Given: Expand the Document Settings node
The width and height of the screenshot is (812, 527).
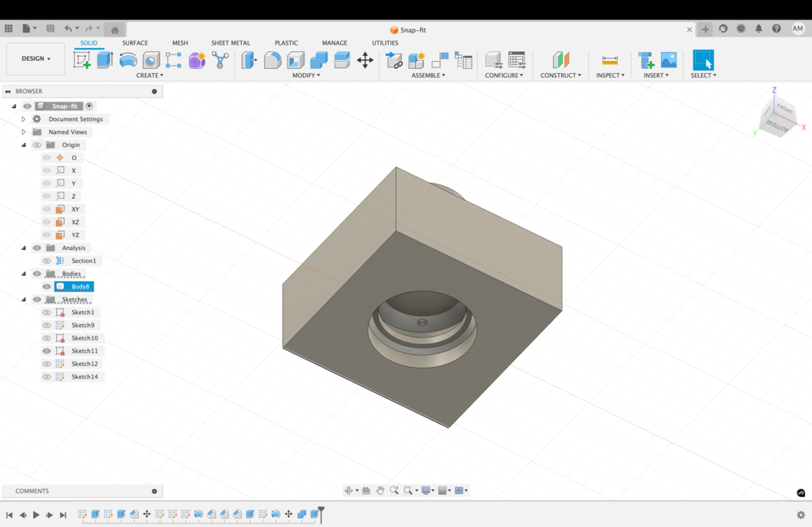Looking at the screenshot, I should (24, 119).
